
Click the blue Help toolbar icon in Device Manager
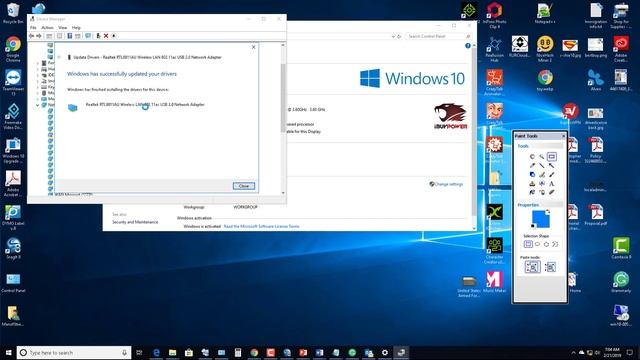(x=70, y=36)
